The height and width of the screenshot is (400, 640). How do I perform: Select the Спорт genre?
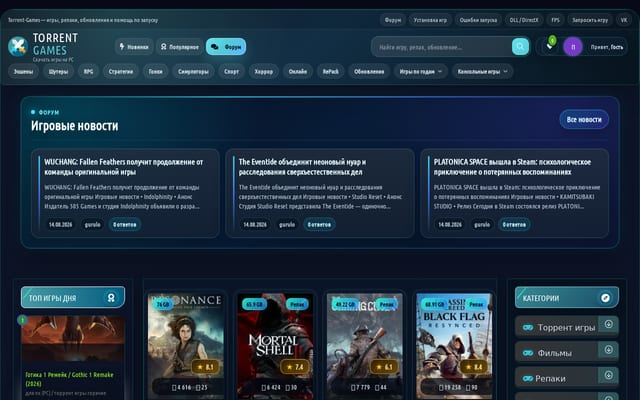pos(231,71)
